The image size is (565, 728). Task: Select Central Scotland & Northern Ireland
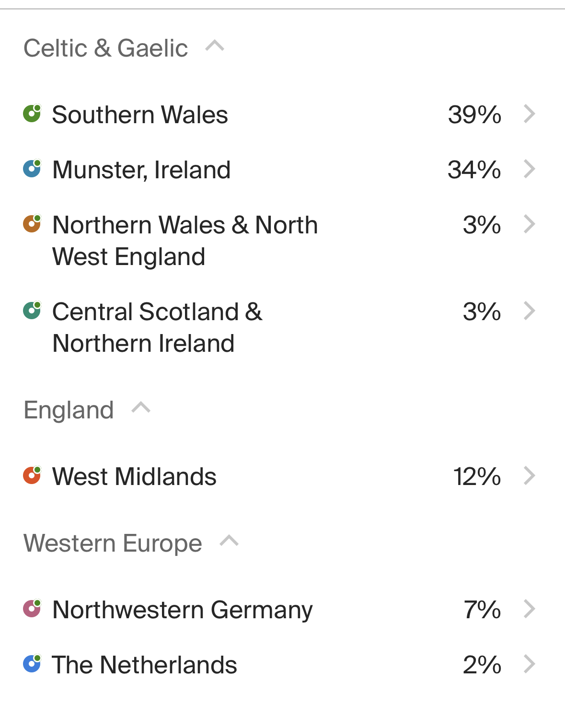point(157,327)
